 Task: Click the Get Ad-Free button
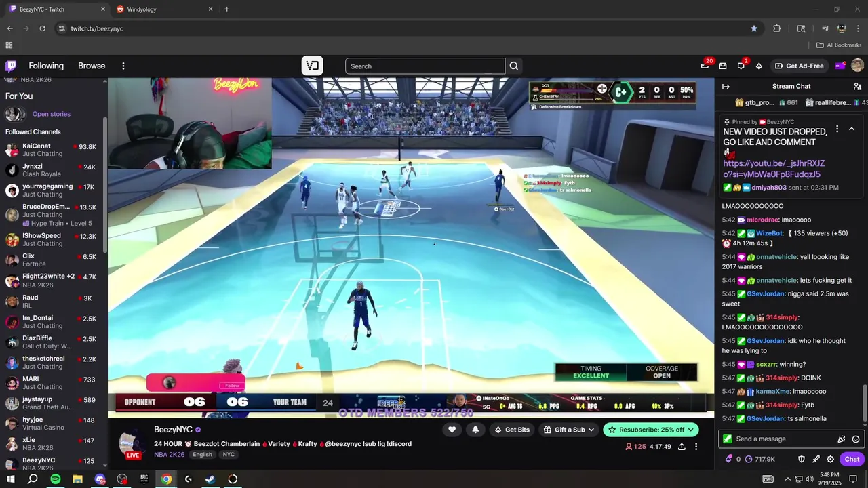pos(799,66)
